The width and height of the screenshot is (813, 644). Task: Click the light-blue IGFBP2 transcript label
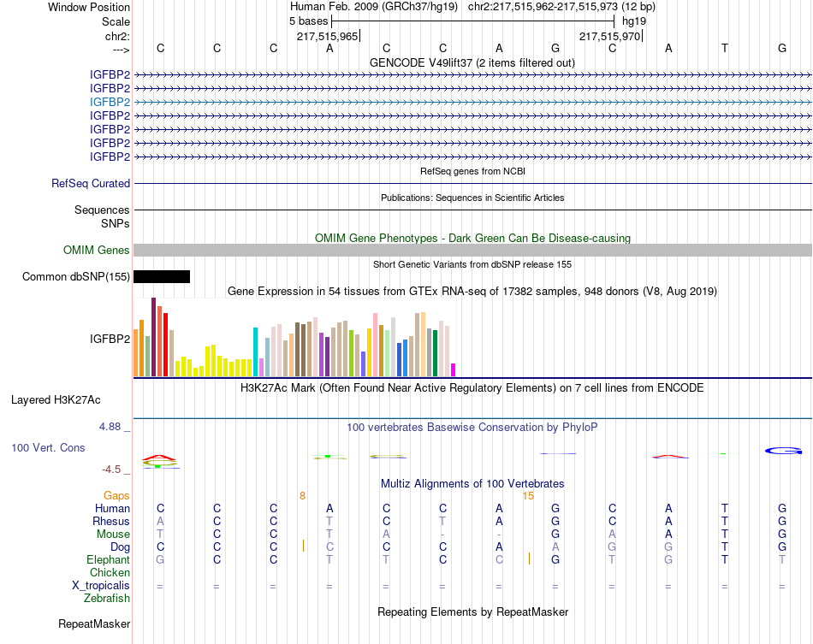point(110,102)
